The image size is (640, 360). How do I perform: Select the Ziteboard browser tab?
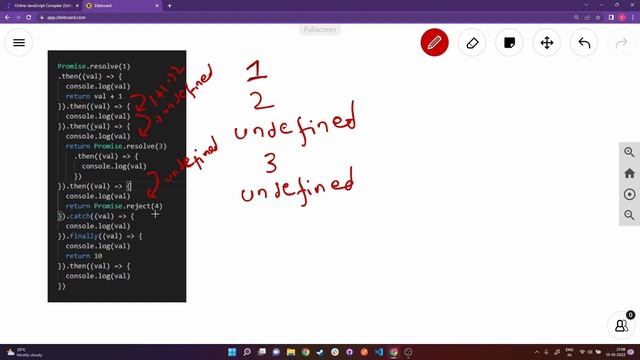(x=122, y=6)
